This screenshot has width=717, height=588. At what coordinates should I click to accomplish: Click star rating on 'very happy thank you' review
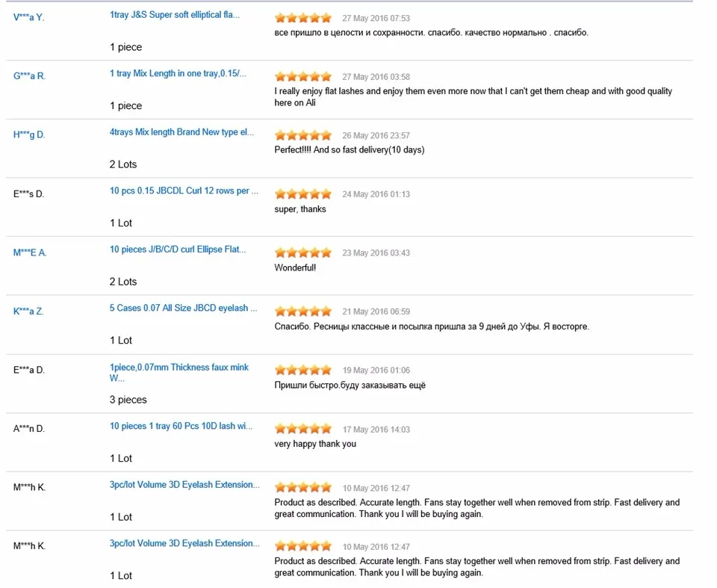pos(303,429)
